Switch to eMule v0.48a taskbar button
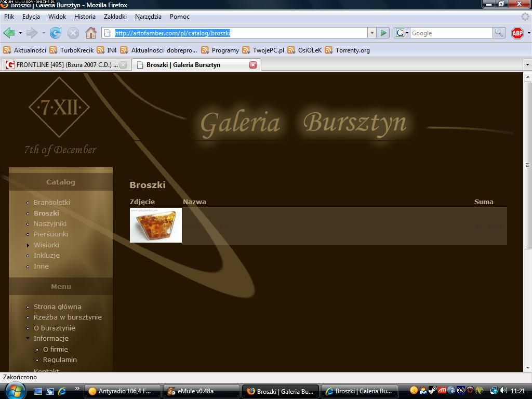 [202, 391]
